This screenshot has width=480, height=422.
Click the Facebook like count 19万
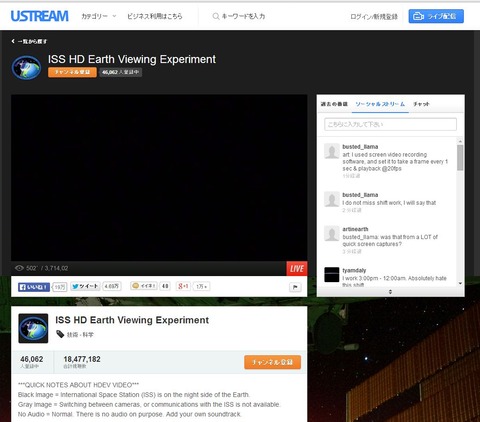pyautogui.click(x=60, y=287)
